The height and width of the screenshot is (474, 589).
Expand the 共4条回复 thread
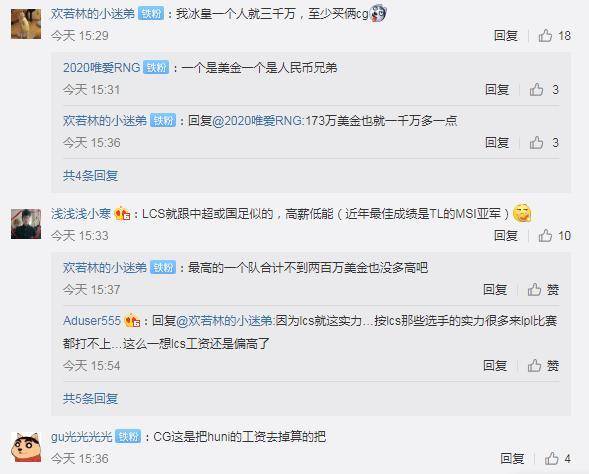point(91,175)
